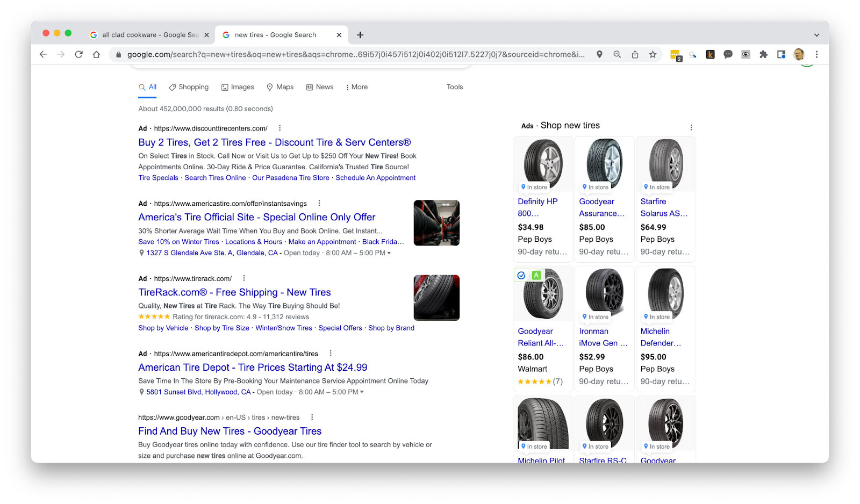Click the address bar URL field
This screenshot has height=504, width=860.
pyautogui.click(x=356, y=54)
